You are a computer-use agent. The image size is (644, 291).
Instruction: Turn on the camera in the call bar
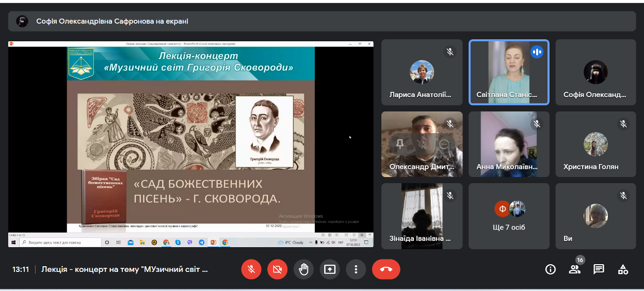(x=278, y=269)
